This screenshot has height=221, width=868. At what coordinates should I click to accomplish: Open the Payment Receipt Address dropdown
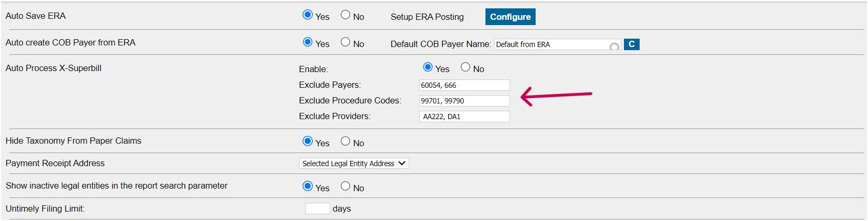[354, 164]
